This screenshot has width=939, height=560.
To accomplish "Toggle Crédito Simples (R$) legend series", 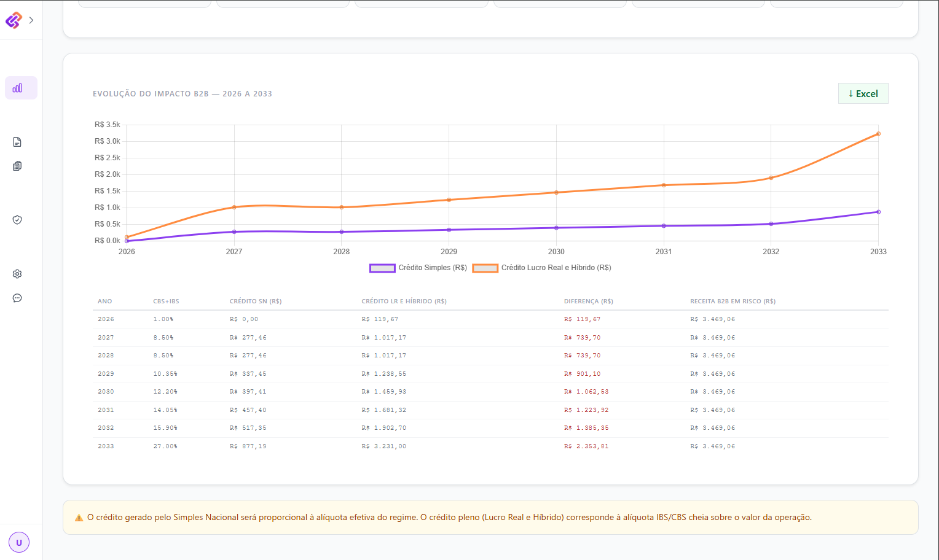I will point(418,268).
